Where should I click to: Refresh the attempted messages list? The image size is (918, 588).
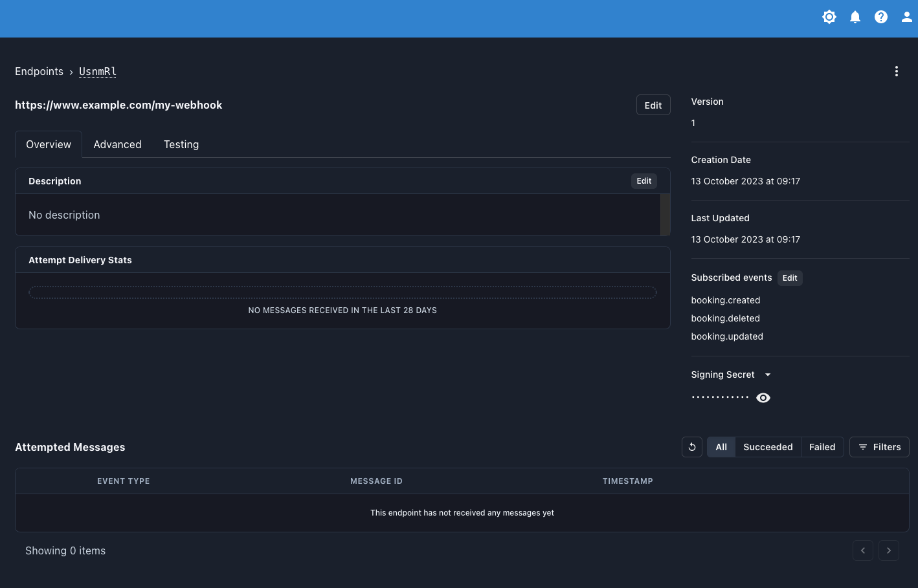click(x=691, y=447)
